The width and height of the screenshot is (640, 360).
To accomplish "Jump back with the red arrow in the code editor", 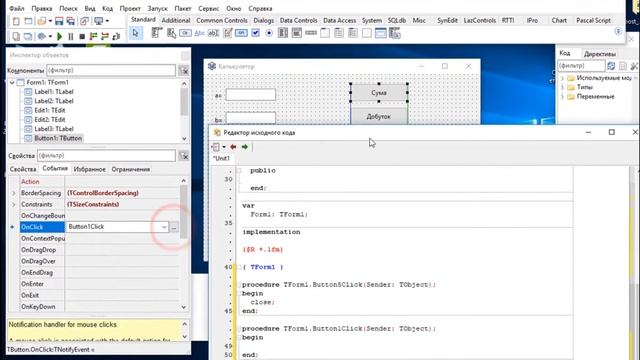I will (x=233, y=147).
